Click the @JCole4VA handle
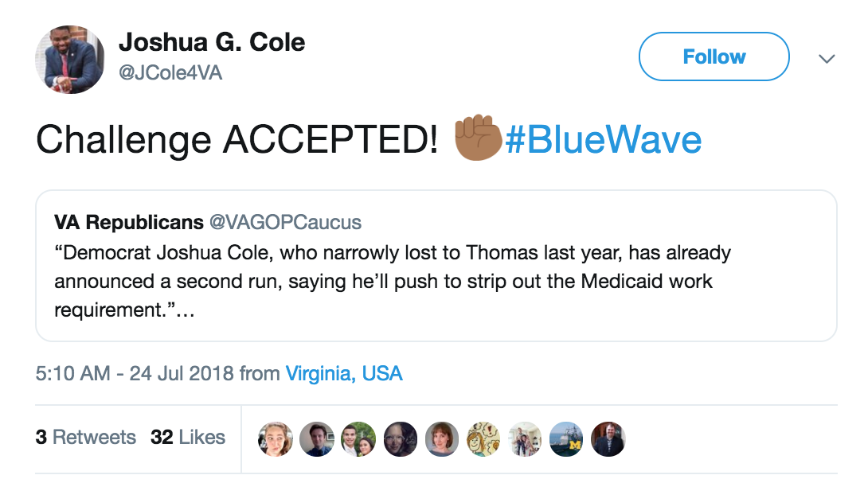 click(x=170, y=73)
